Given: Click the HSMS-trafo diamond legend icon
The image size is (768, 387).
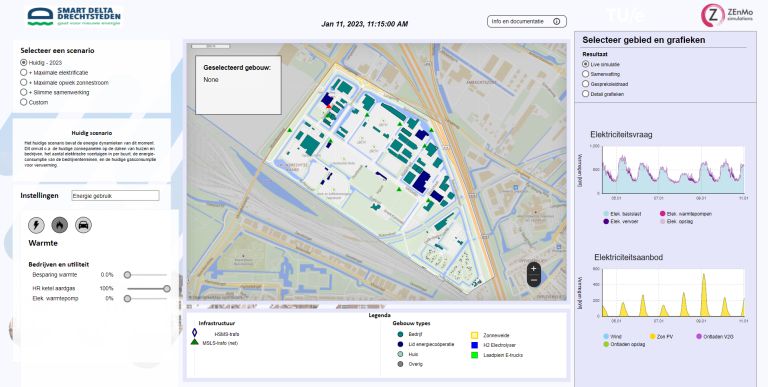Looking at the screenshot, I should click(x=194, y=333).
